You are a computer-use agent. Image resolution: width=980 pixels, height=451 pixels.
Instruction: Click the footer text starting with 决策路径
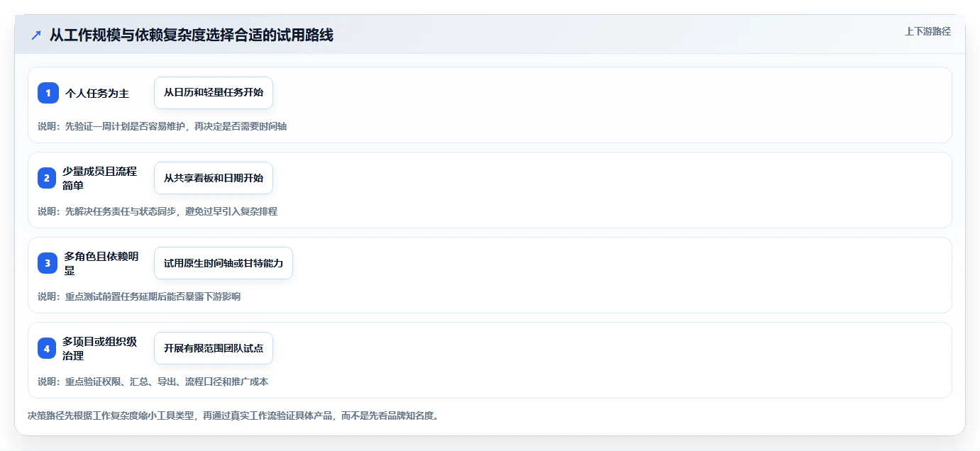tap(233, 416)
